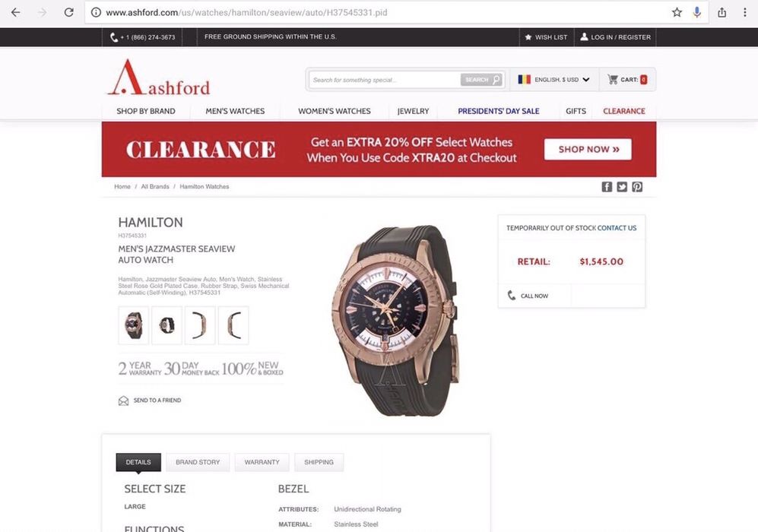The image size is (758, 532).
Task: Switch to the Warranty tab
Action: 262,462
